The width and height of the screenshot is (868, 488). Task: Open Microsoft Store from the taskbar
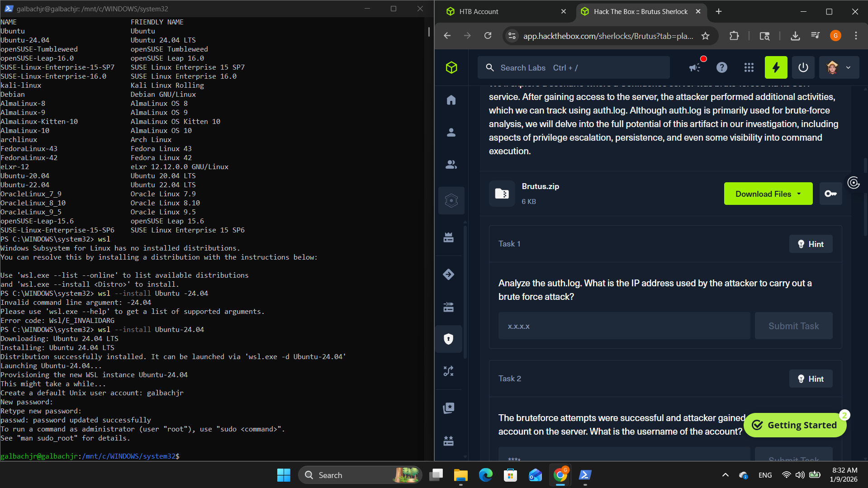(x=511, y=475)
